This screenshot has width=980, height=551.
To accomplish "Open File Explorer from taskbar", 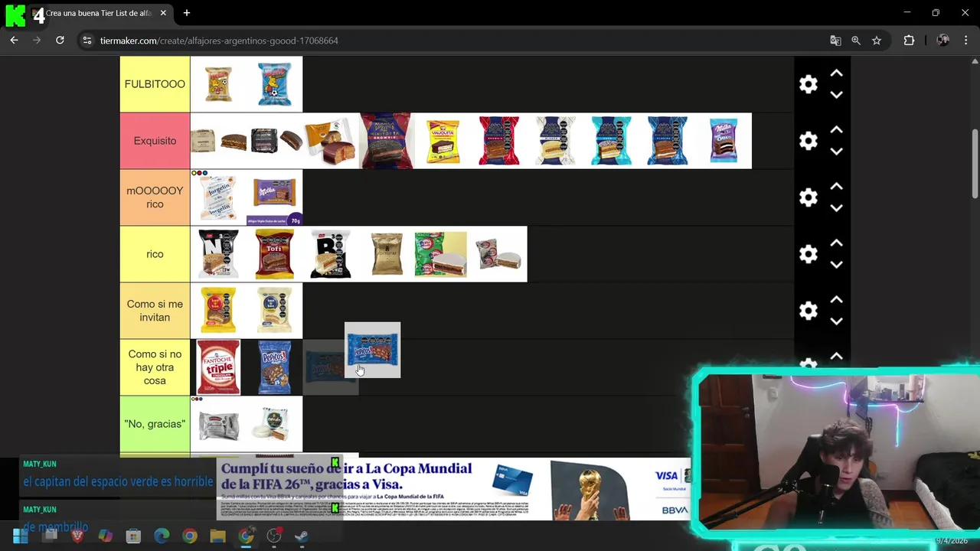I will click(x=217, y=536).
